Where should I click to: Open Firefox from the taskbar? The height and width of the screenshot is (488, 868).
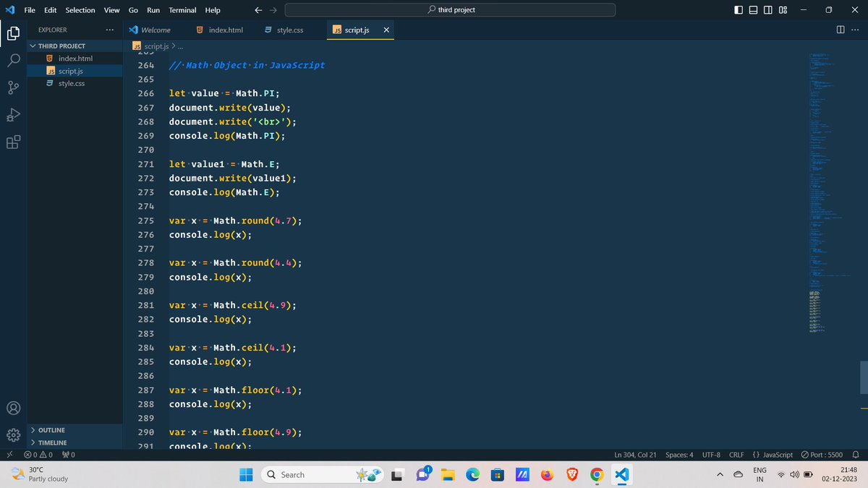click(547, 474)
